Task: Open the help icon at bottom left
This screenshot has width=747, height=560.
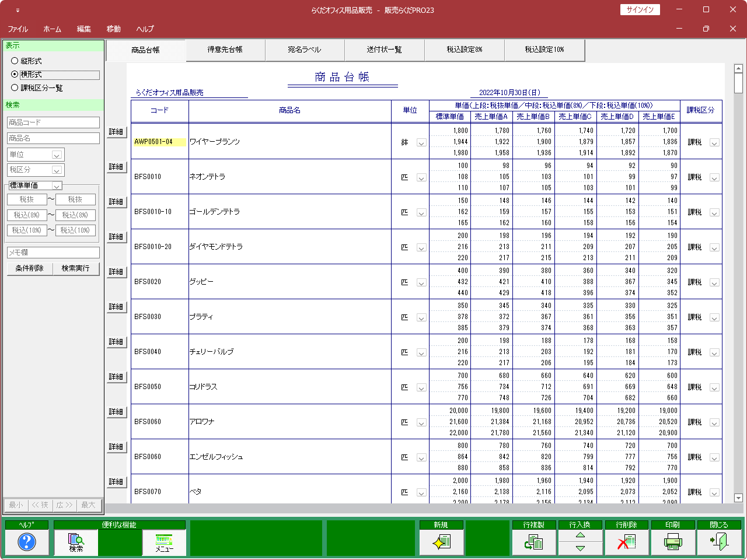Action: pyautogui.click(x=27, y=542)
